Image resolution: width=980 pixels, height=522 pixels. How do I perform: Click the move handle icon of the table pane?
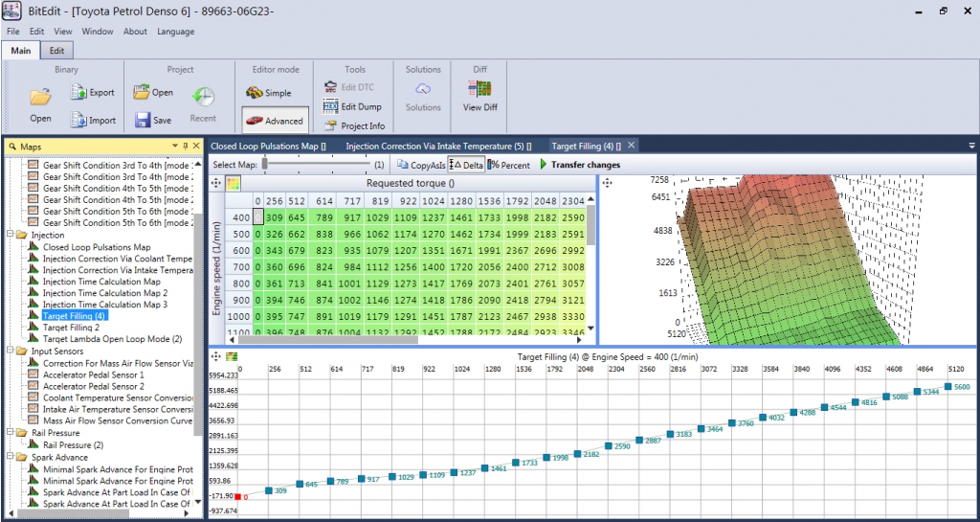point(216,183)
